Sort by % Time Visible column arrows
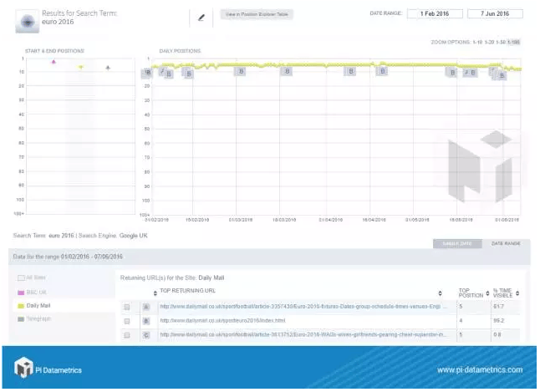This screenshot has width=540, height=392. pyautogui.click(x=517, y=293)
